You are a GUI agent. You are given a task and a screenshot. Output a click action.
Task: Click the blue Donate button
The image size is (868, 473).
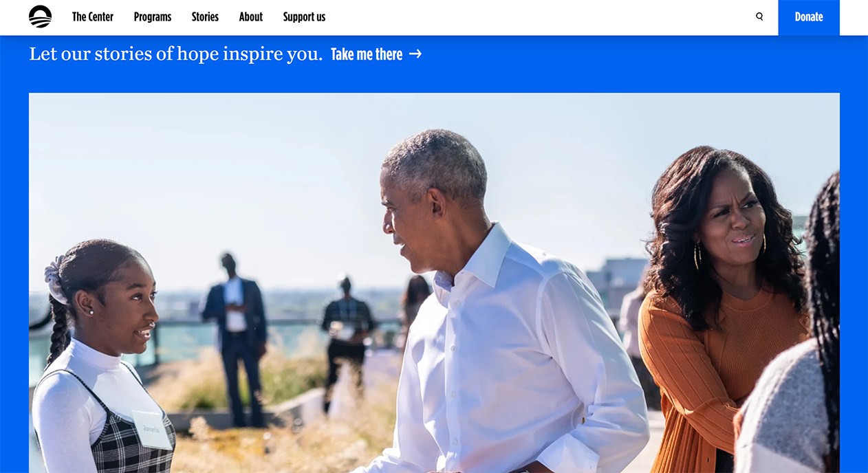click(809, 17)
